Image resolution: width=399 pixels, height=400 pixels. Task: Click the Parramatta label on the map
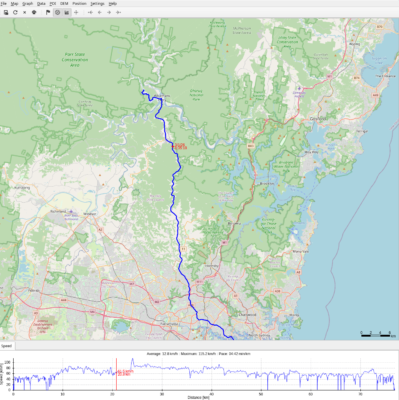tap(169, 324)
